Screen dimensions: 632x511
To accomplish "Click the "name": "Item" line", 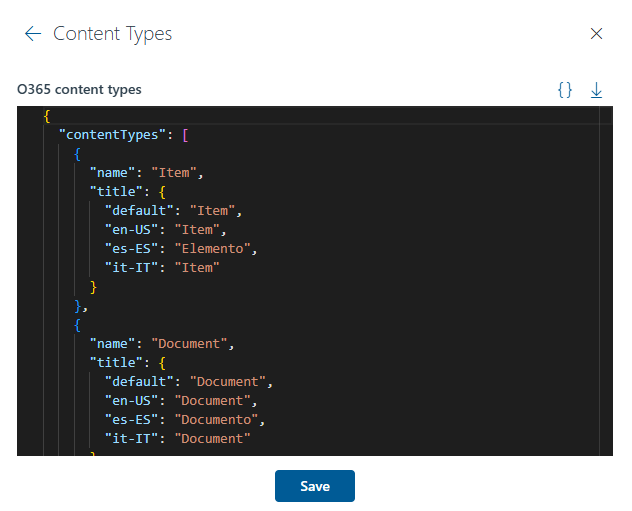I will 146,173.
